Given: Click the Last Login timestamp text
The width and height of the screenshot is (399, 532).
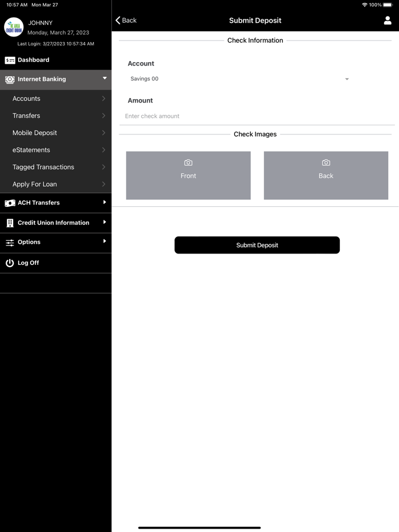Looking at the screenshot, I should pos(56,44).
